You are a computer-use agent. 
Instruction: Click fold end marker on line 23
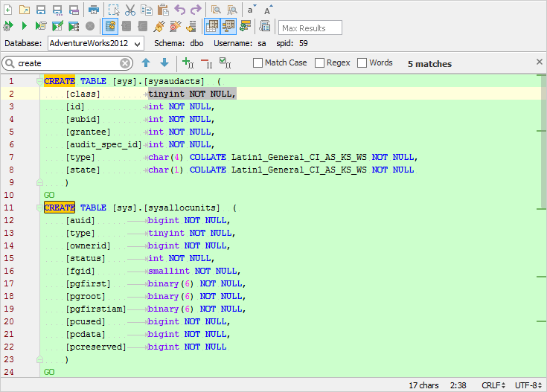tap(39, 359)
